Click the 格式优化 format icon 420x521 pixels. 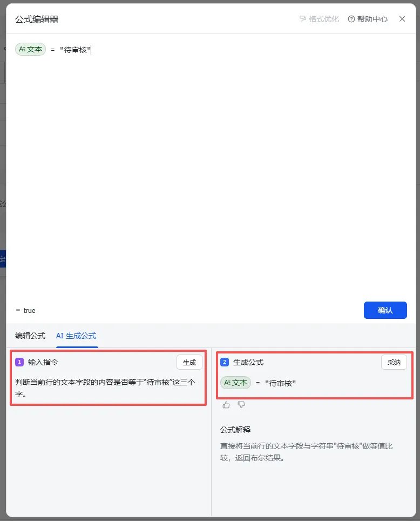point(302,19)
